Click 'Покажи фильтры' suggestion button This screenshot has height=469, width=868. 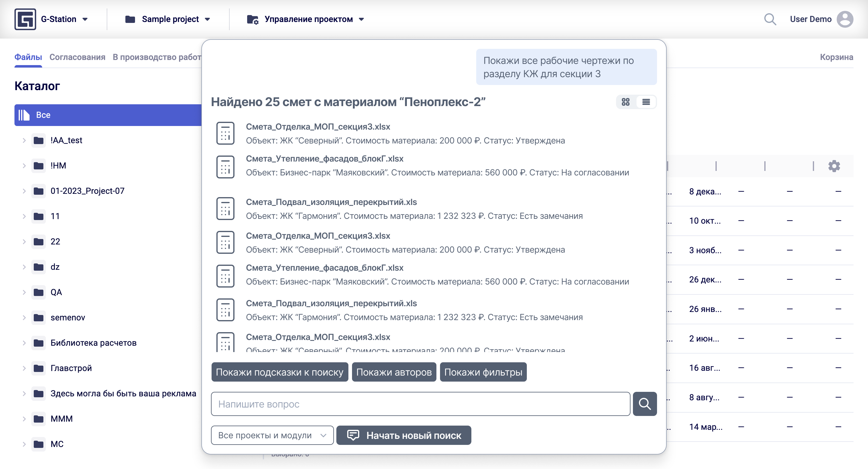coord(483,372)
